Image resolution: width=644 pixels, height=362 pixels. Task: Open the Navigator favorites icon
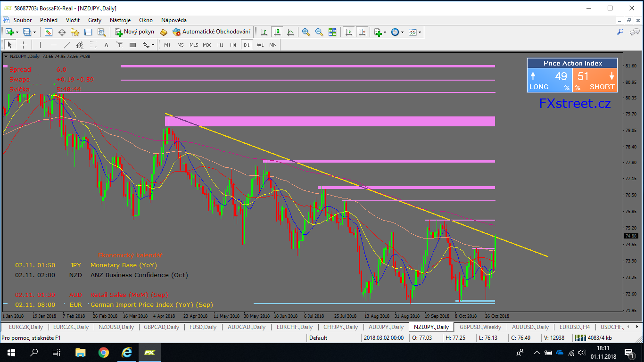click(x=75, y=32)
